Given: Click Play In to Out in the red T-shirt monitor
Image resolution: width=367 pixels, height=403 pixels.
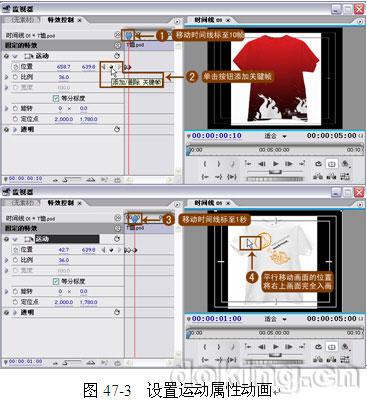Looking at the screenshot, I should pyautogui.click(x=232, y=177).
